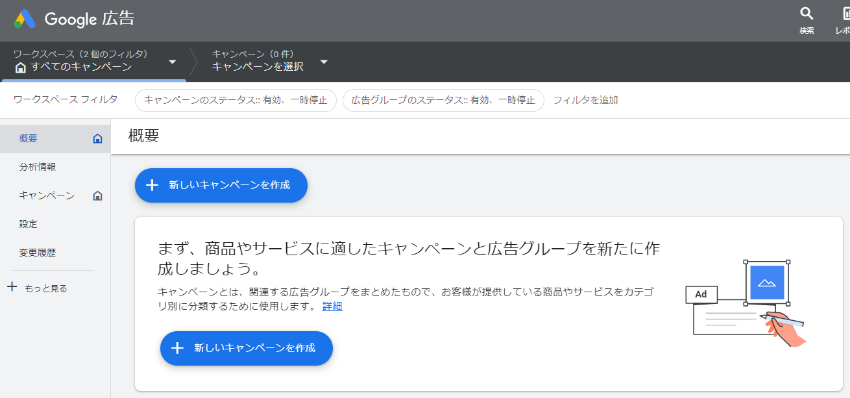Click the home icon before すべてのキャンペーン
850x398 pixels.
tap(21, 68)
